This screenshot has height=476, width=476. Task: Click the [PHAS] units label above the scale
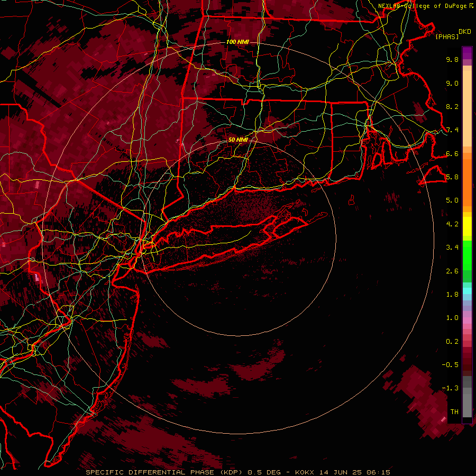tap(447, 36)
